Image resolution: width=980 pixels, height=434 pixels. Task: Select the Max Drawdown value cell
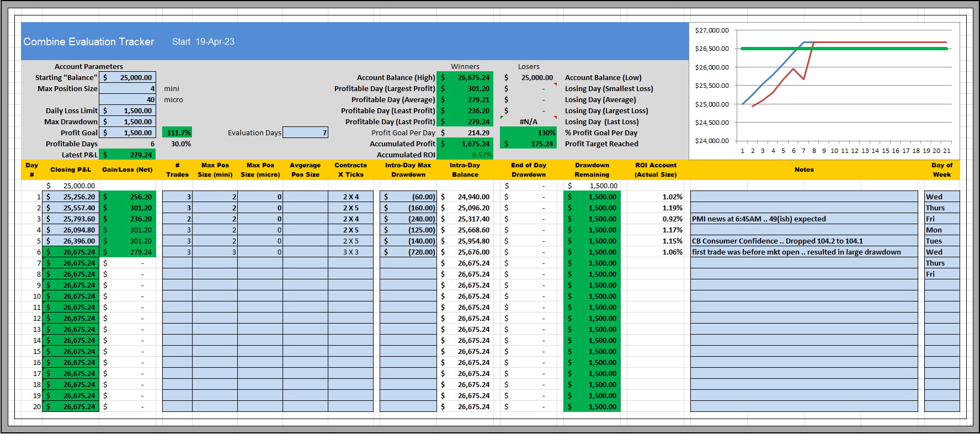coord(127,121)
